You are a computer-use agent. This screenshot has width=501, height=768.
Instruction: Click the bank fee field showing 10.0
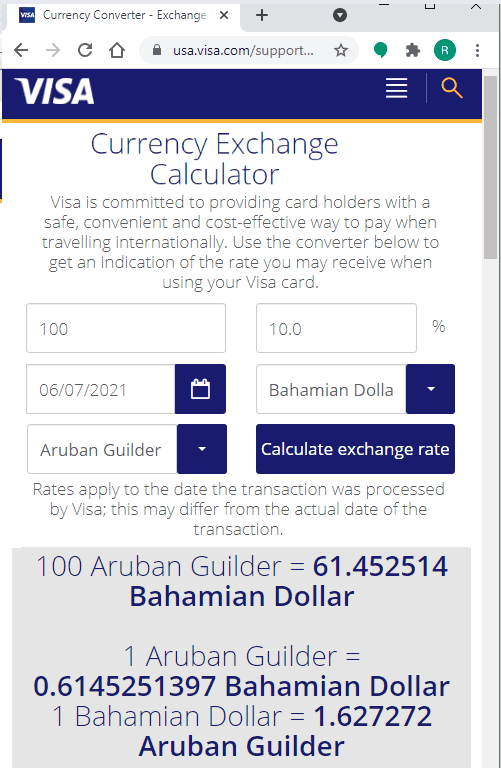click(336, 328)
